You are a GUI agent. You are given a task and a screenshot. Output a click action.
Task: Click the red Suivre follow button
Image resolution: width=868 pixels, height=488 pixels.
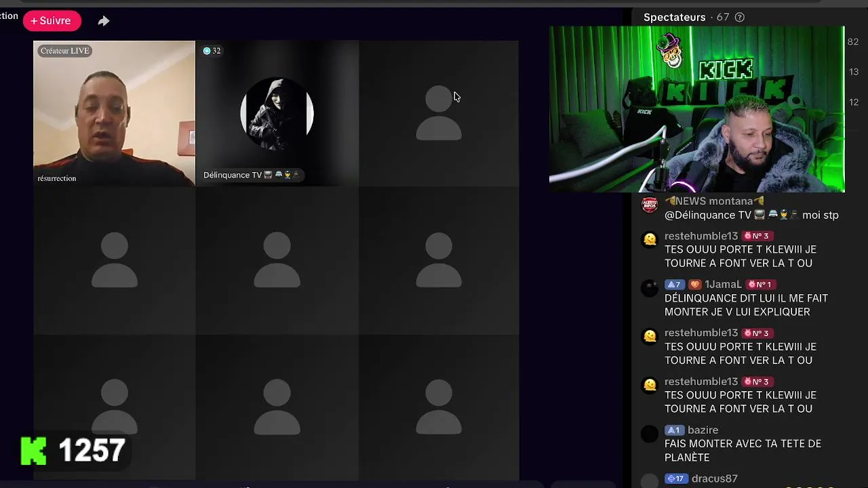[52, 21]
